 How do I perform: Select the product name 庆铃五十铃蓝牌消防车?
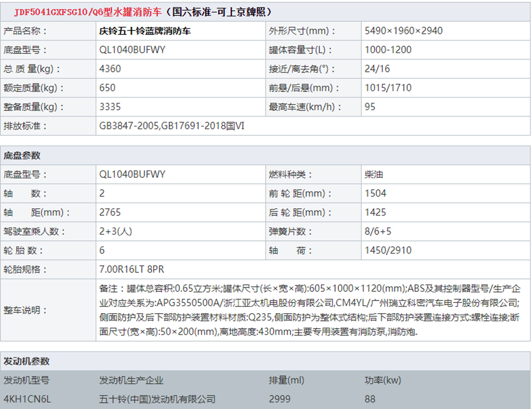pyautogui.click(x=145, y=31)
